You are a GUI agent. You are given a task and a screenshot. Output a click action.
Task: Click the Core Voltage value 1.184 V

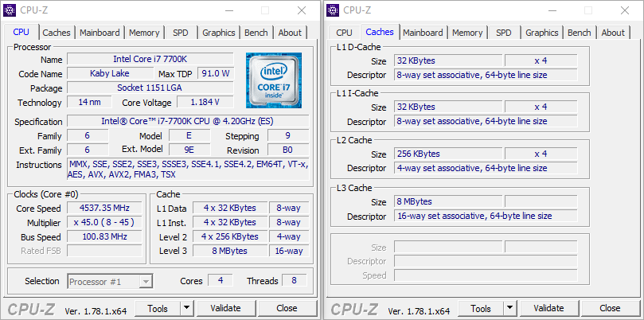click(205, 102)
